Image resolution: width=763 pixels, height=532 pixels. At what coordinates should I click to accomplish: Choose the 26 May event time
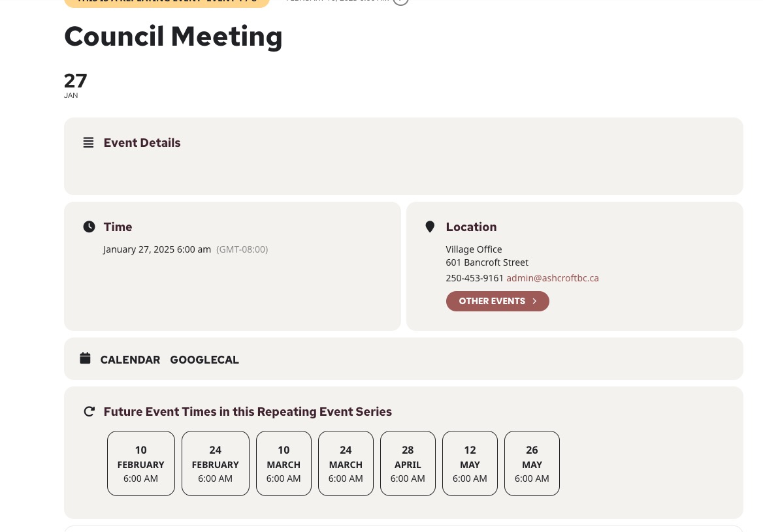pos(532,463)
